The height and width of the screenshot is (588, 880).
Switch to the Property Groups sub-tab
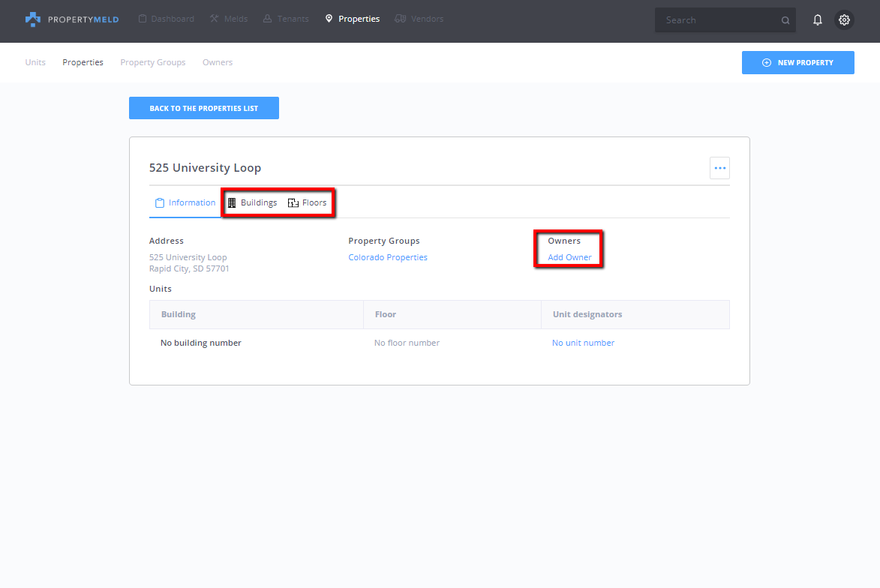point(153,63)
